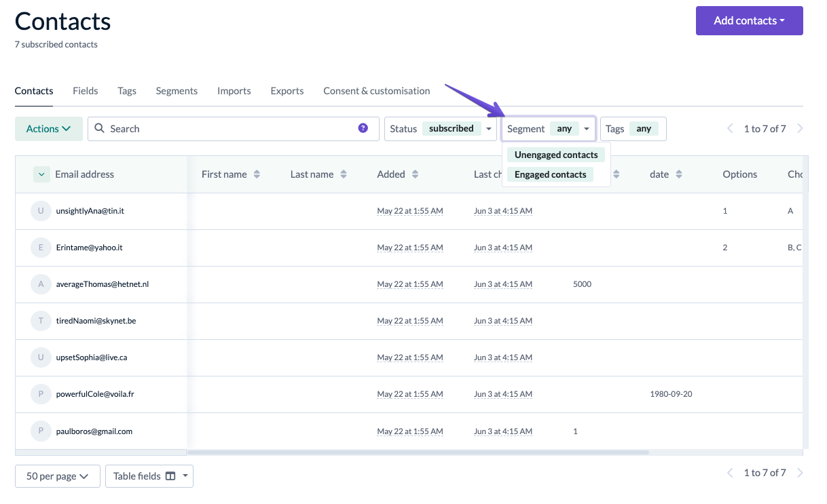Switch to the Imports tab
This screenshot has height=504, width=827.
[234, 91]
